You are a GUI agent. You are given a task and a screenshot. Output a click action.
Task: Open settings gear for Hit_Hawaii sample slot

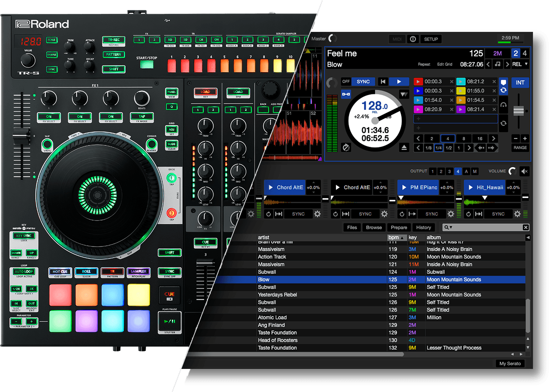[x=517, y=214]
